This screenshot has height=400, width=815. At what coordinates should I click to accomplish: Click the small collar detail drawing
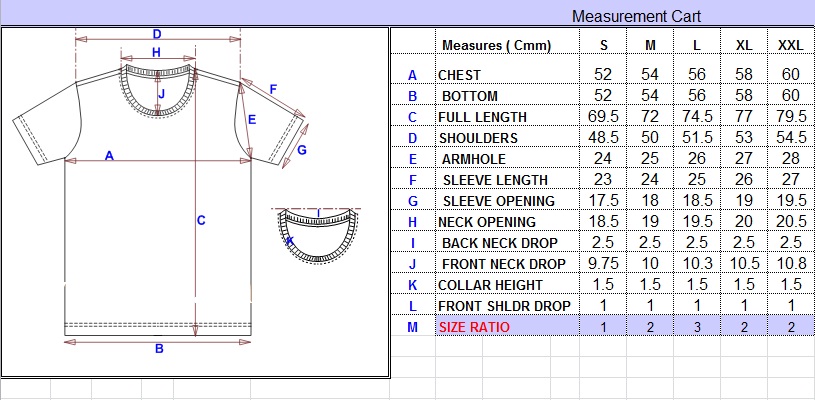(319, 237)
